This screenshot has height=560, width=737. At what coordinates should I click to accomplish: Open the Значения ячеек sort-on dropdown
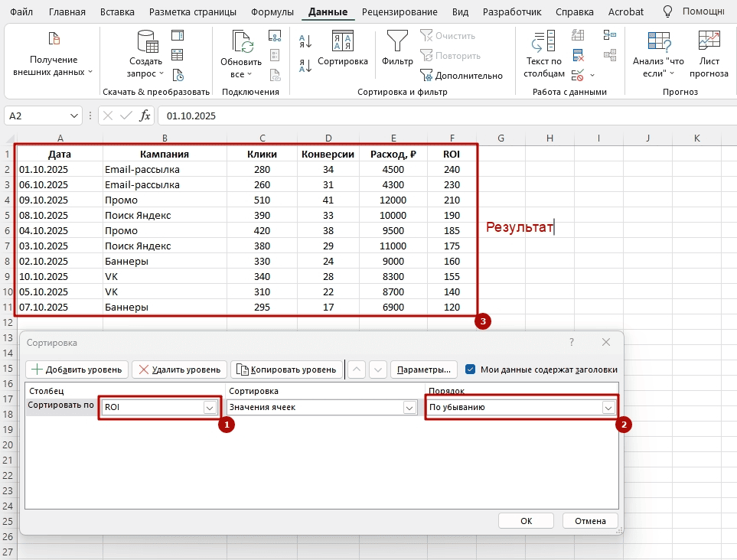409,408
